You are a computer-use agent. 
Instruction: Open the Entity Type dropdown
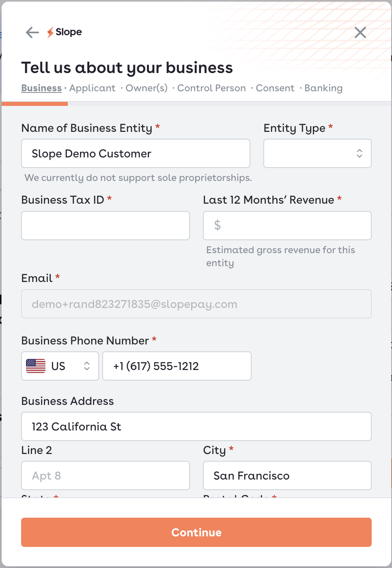(x=317, y=153)
